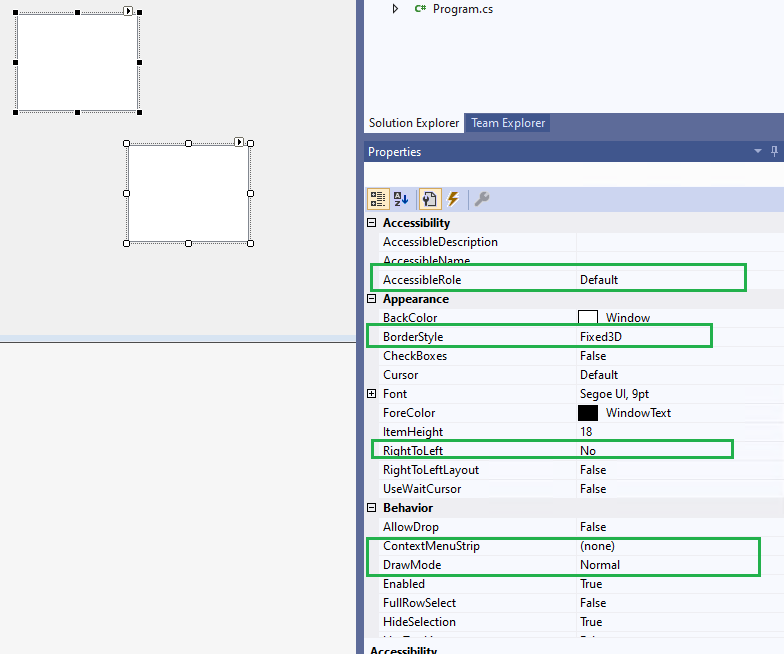Select the FullRowSelect property
The width and height of the screenshot is (784, 654).
pos(419,603)
